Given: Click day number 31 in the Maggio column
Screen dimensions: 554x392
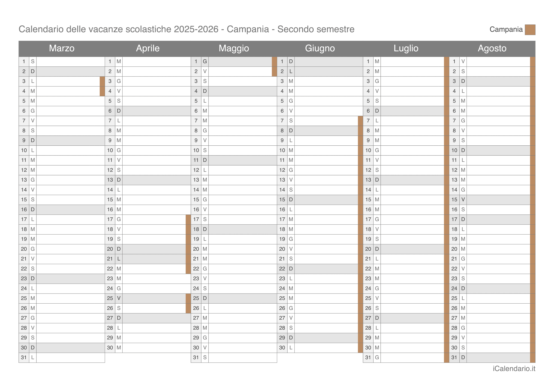Looking at the screenshot, I should 196,357.
